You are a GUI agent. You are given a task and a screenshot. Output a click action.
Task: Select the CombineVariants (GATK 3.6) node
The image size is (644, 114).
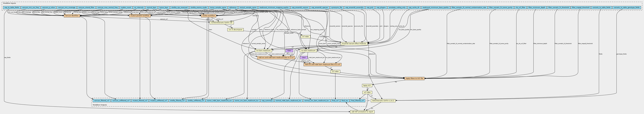[x=222, y=23]
